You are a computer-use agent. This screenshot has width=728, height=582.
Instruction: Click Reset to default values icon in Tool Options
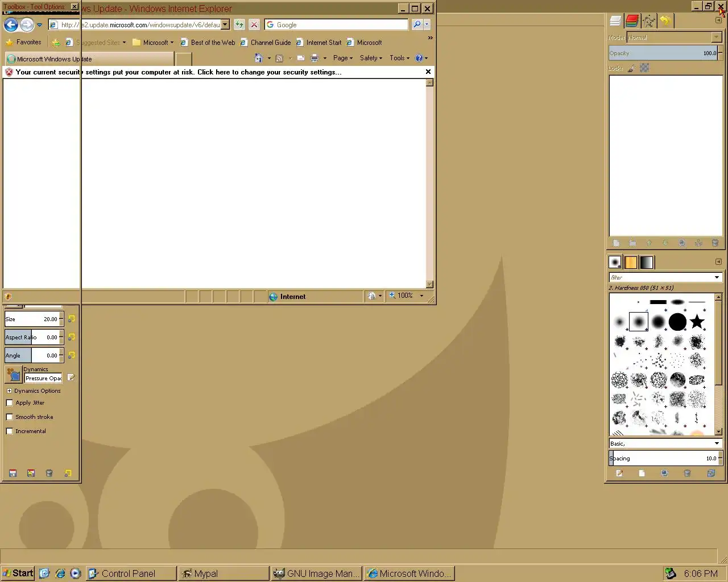pyautogui.click(x=68, y=473)
